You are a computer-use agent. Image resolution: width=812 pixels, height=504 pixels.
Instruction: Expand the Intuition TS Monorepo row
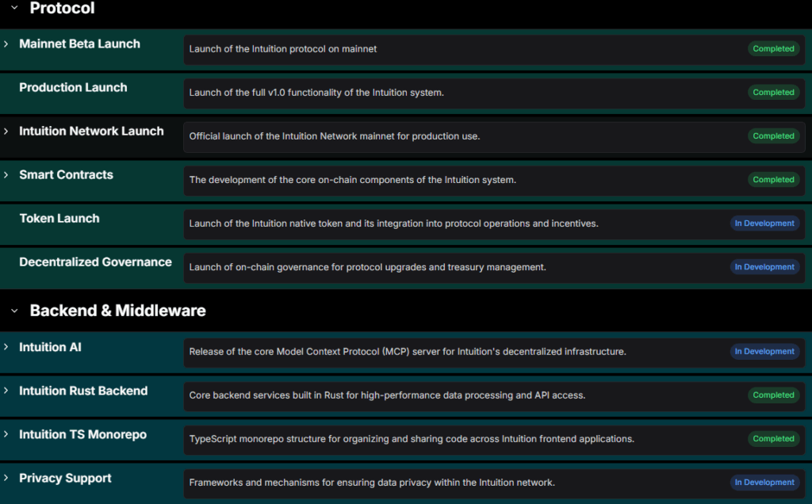coord(6,434)
